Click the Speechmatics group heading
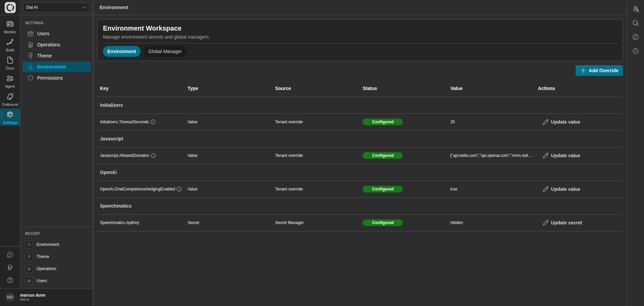Image resolution: width=644 pixels, height=306 pixels. click(x=116, y=206)
